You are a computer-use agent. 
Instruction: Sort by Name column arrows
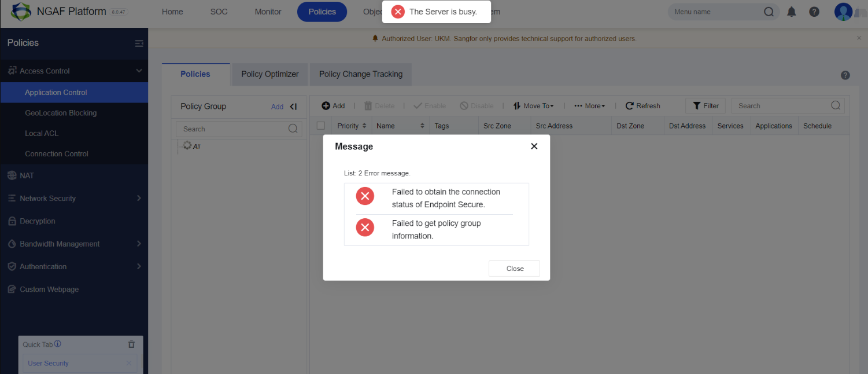423,126
